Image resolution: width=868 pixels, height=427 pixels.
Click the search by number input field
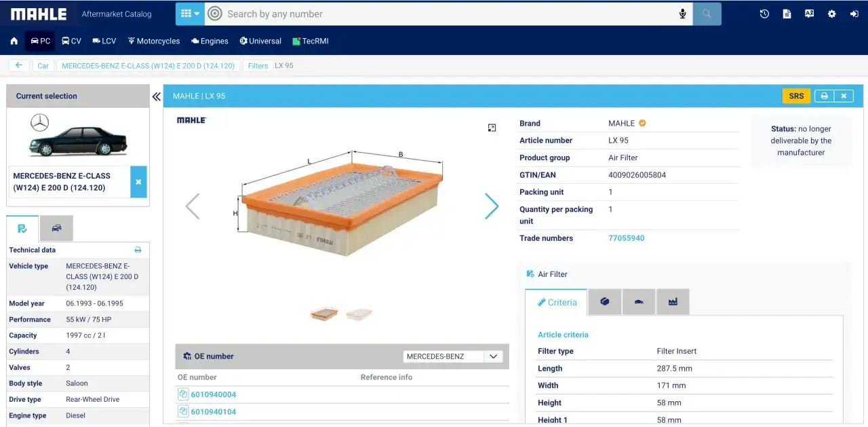[x=448, y=14]
